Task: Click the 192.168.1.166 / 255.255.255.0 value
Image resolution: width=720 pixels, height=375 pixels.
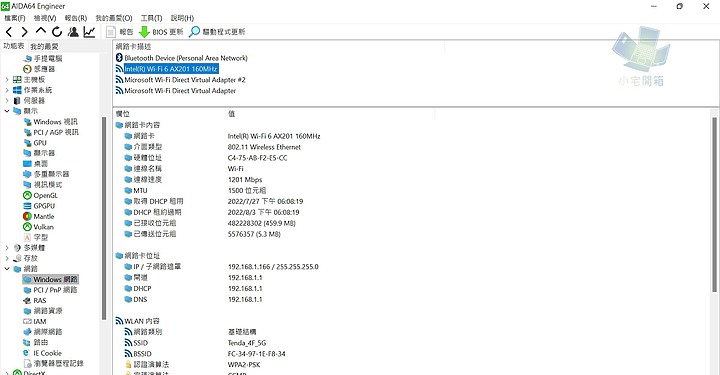Action: [x=273, y=267]
